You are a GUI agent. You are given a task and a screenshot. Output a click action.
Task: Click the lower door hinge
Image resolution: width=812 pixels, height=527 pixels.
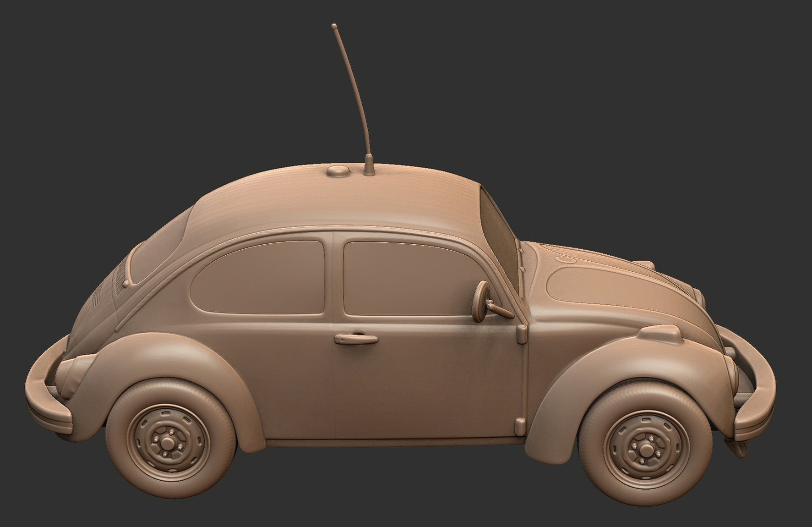[520, 426]
